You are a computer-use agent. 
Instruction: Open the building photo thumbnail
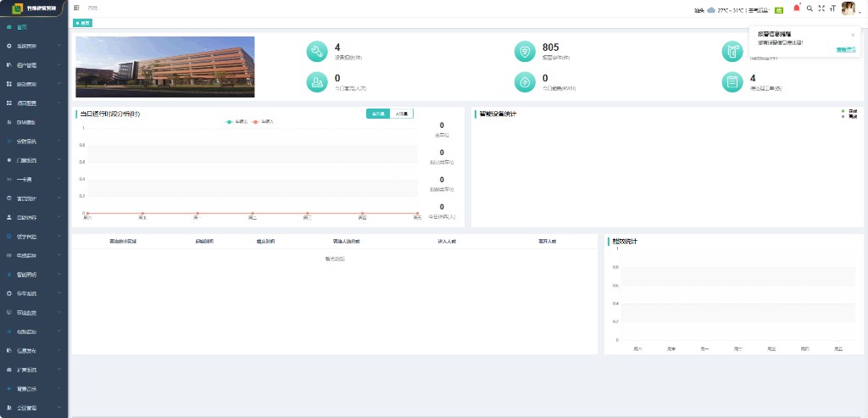(165, 67)
